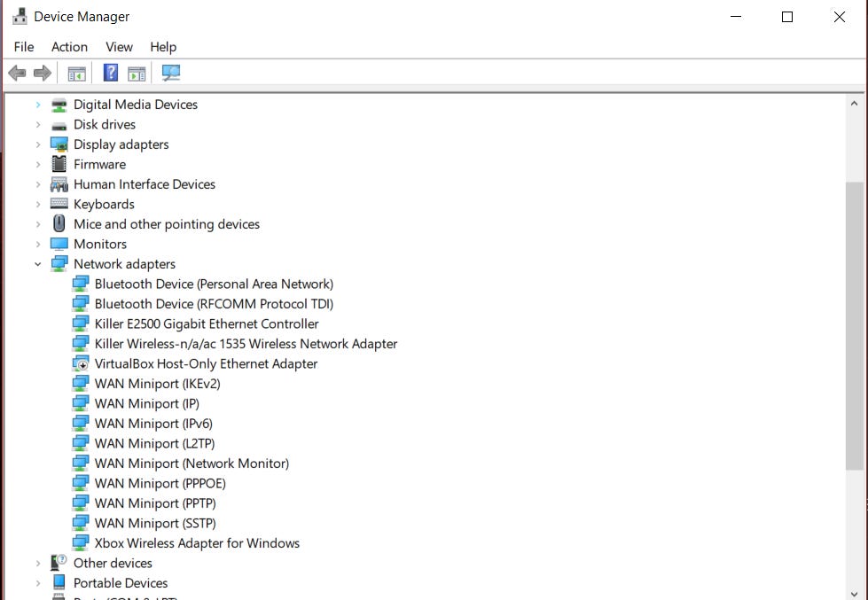Click the Portable Devices icon
This screenshot has width=868, height=600.
59,582
